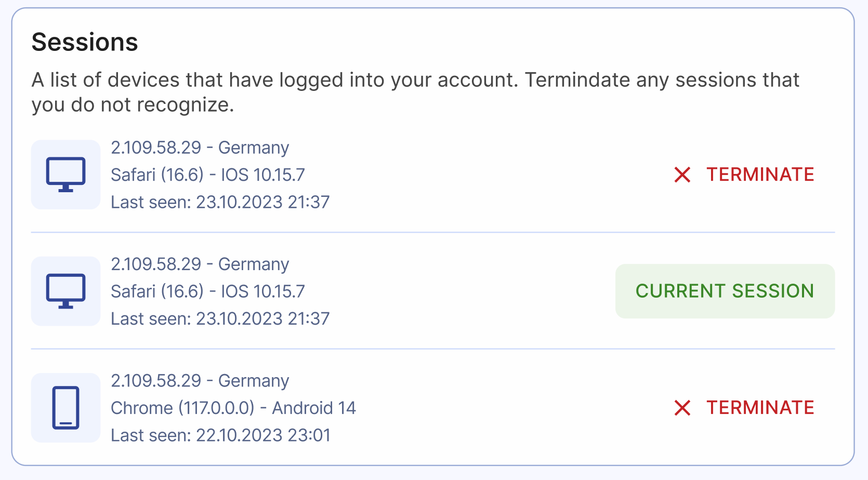Click the IP address line of the Android session
This screenshot has width=868, height=480.
click(x=200, y=381)
